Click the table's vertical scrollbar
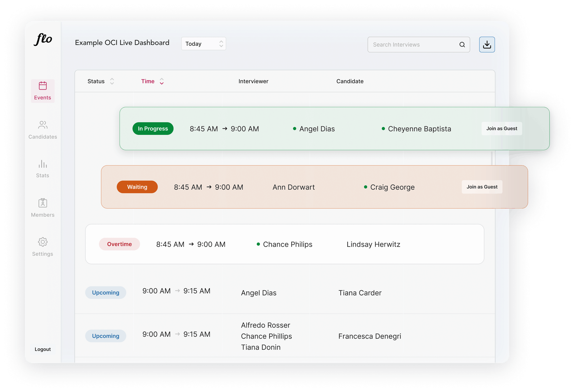575x392 pixels. pos(492,158)
